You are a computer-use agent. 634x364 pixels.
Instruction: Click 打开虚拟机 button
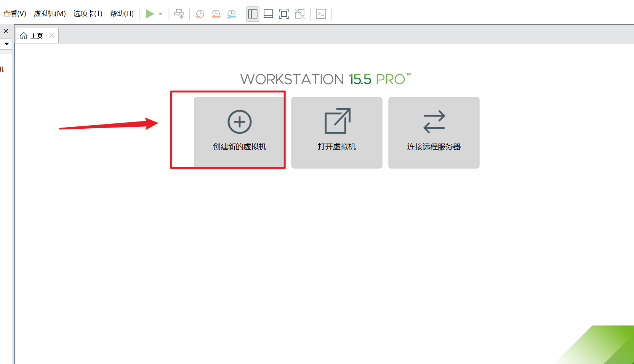[337, 132]
